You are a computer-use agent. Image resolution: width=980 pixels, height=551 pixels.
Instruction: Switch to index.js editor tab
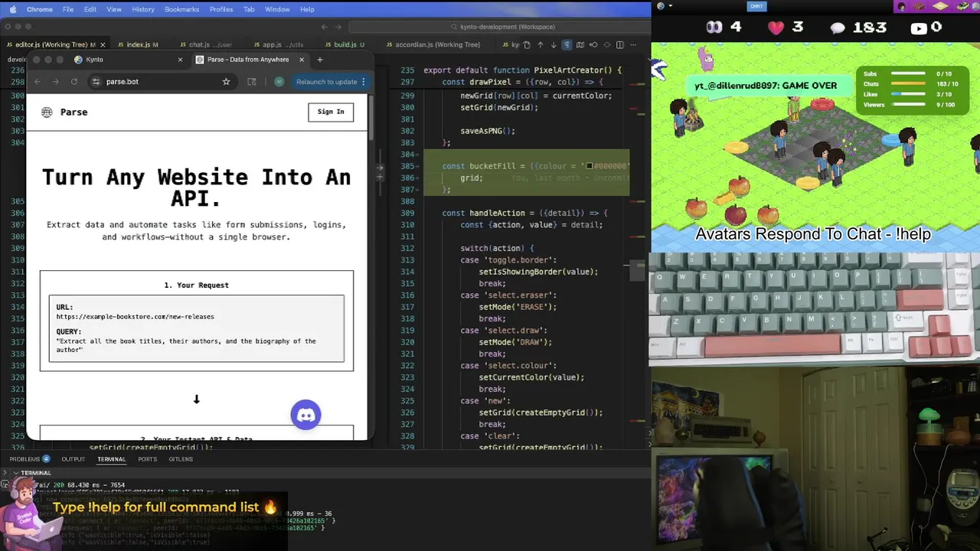(142, 44)
